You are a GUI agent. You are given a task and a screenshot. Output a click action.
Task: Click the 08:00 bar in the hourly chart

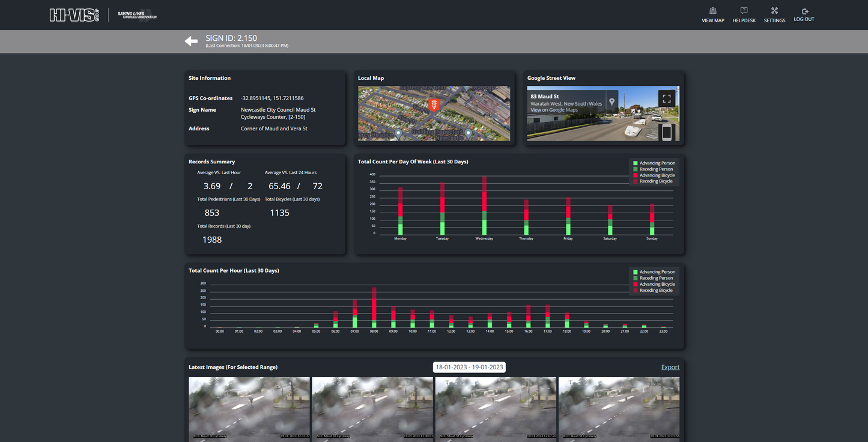(374, 307)
